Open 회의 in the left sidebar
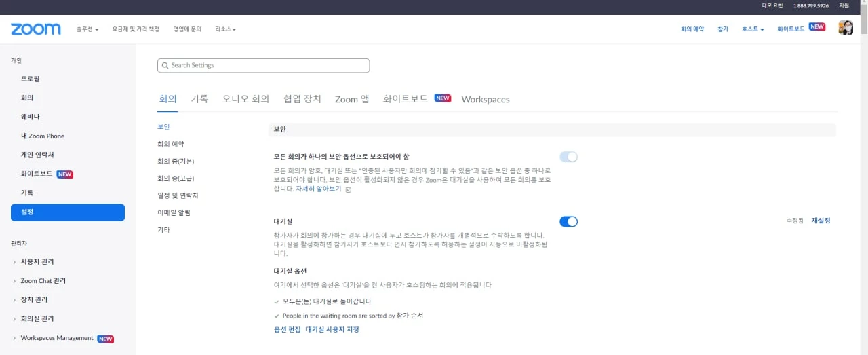 27,98
